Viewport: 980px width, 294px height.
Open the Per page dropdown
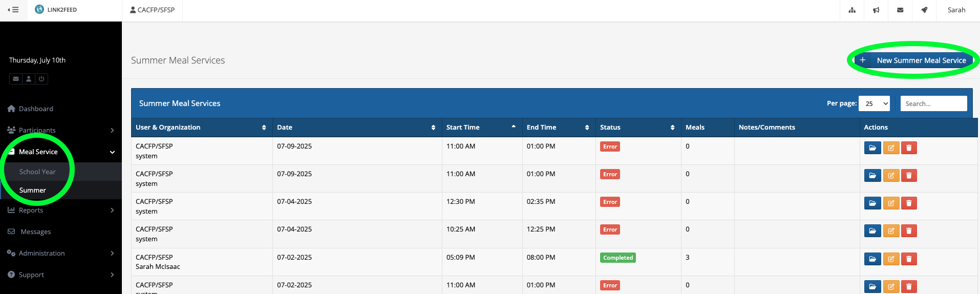[874, 103]
